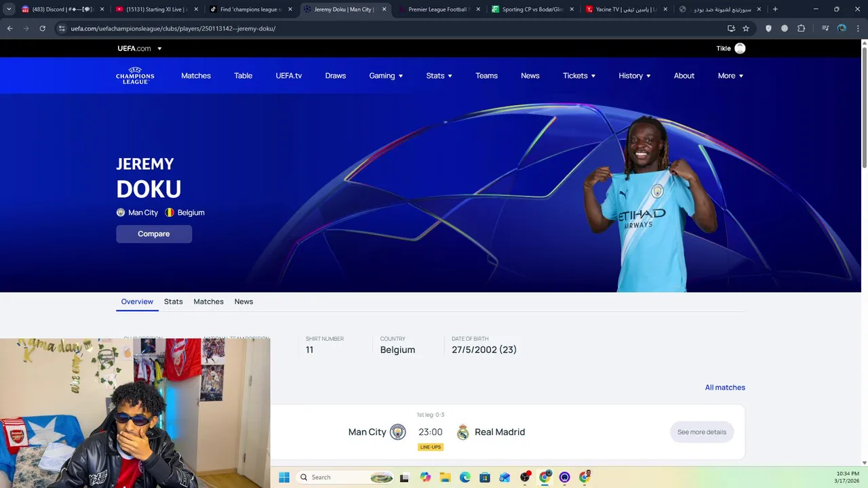868x488 pixels.
Task: Click the date of birth 27/5/2002 (23)
Action: 484,350
